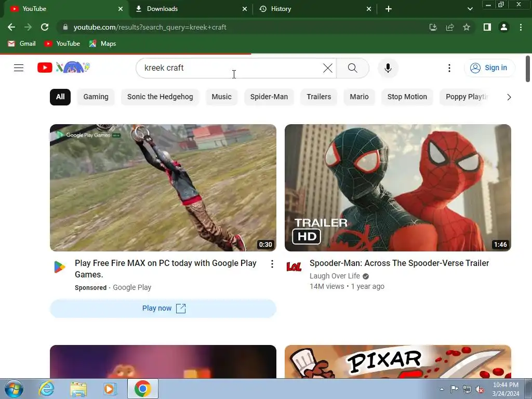
Task: Show more filter chips with right arrow
Action: click(x=509, y=97)
